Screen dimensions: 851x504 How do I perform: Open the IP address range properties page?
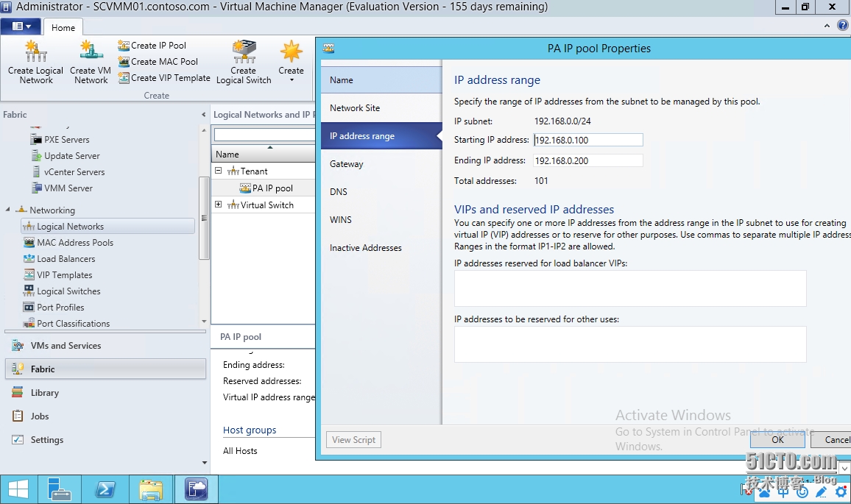[x=381, y=136]
